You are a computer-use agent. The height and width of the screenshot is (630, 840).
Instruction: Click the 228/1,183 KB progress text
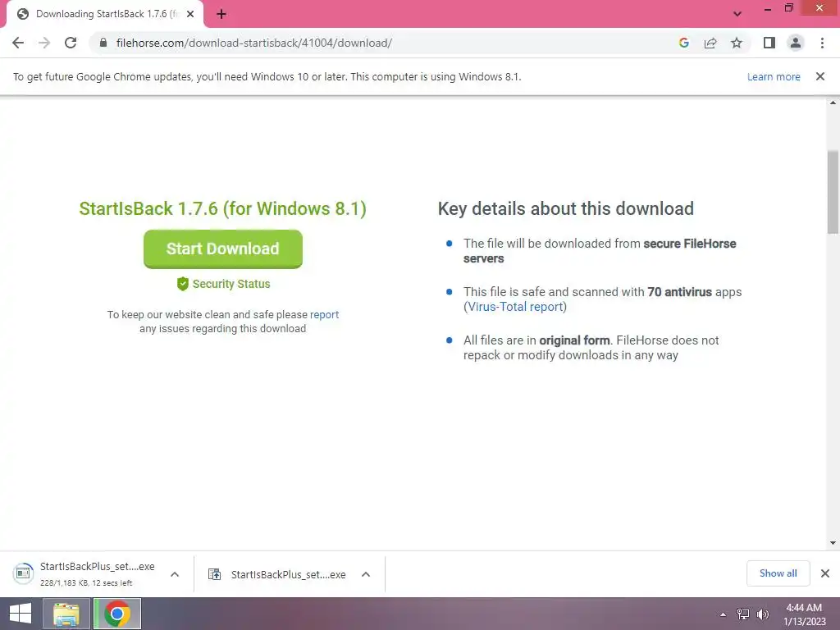click(x=85, y=583)
